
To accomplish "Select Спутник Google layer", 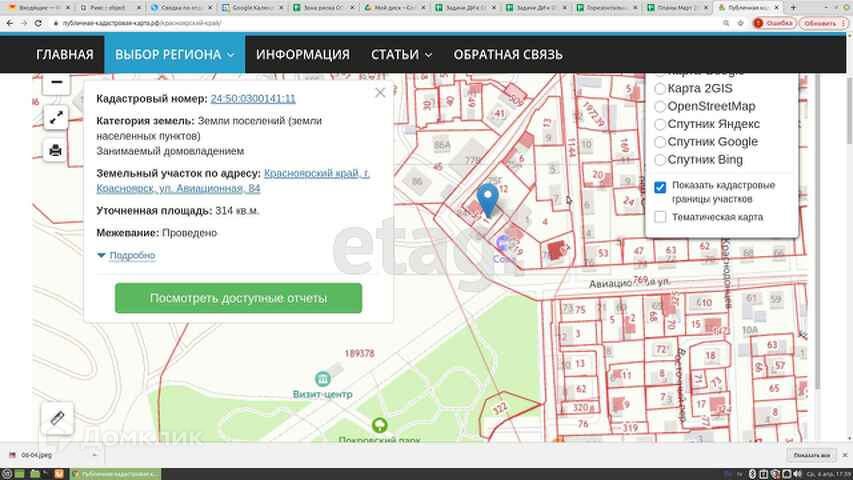I will click(x=660, y=142).
